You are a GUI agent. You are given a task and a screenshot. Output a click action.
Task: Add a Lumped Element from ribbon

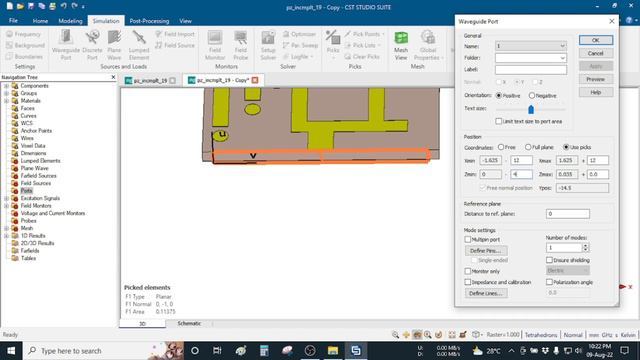[139, 45]
